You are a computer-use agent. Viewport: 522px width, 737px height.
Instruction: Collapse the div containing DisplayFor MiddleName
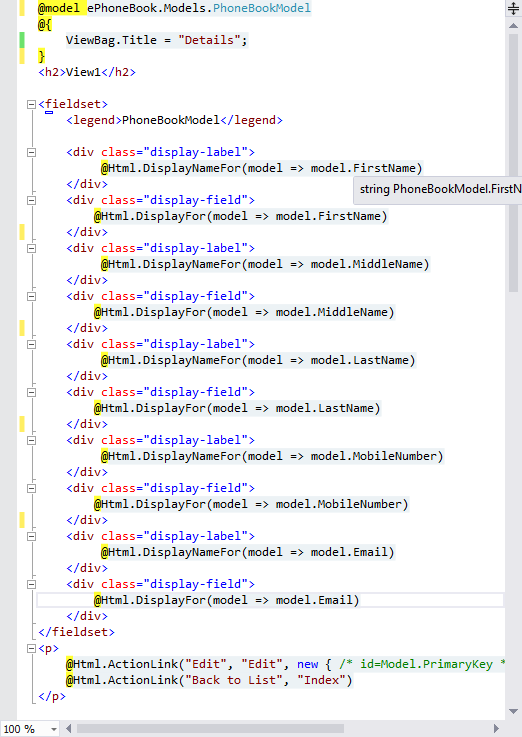pos(31,296)
